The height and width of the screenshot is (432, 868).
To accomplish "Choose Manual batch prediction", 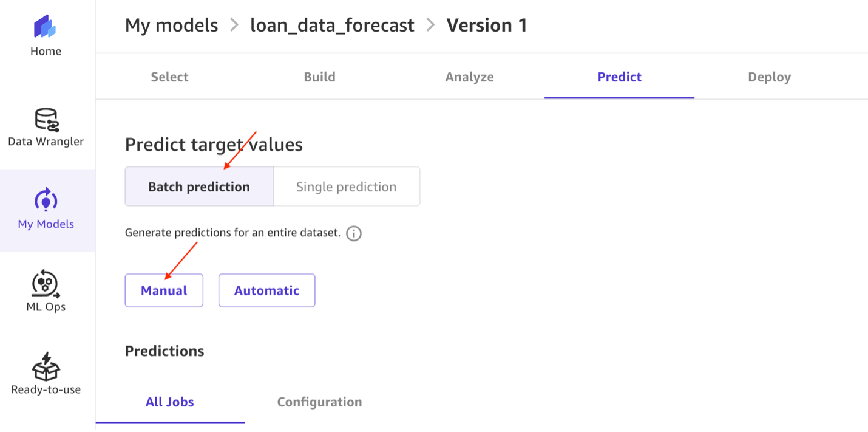I will 164,290.
